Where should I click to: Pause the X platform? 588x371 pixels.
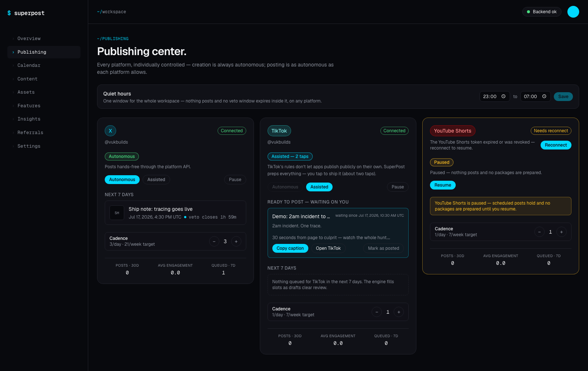click(x=235, y=180)
